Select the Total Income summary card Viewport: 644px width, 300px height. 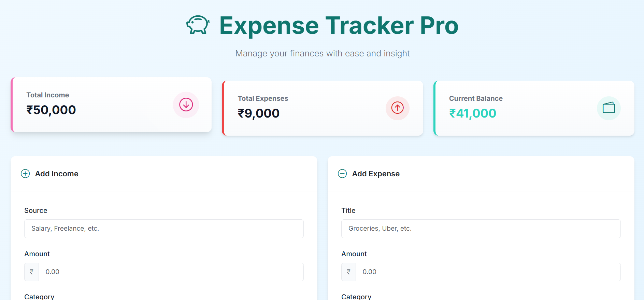[x=111, y=105]
